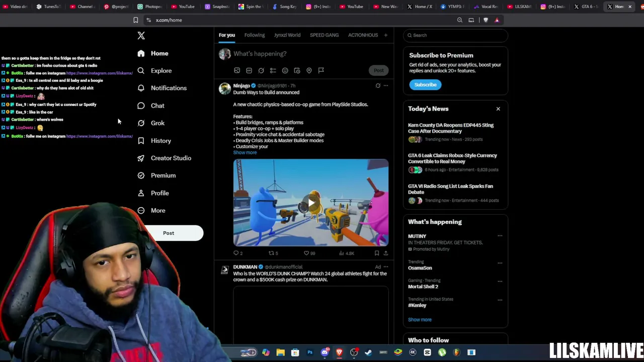Click the Post button in the composer

point(378,70)
